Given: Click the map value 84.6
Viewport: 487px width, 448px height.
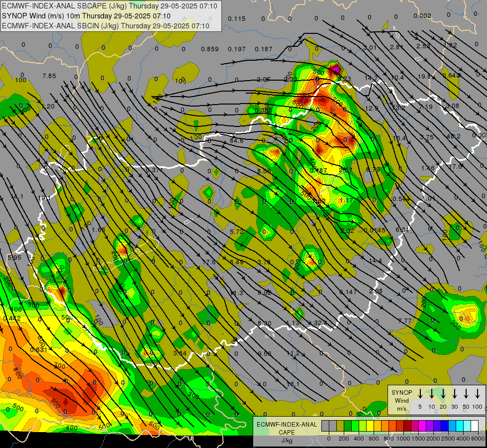Looking at the screenshot, I should point(236,141).
